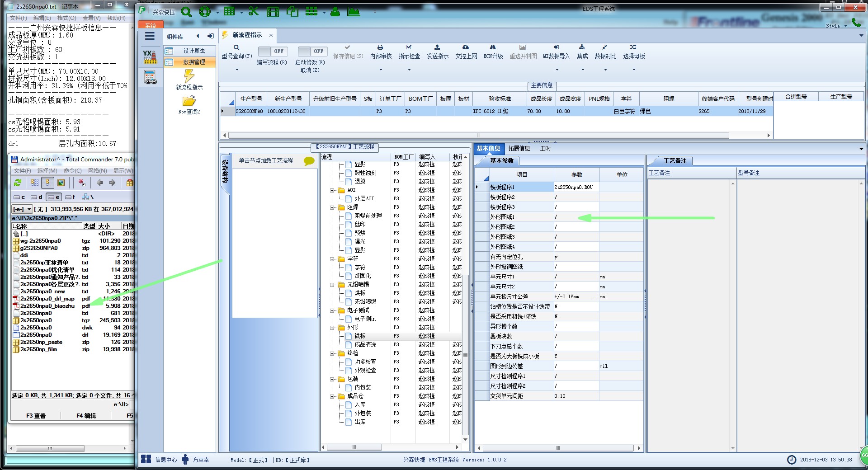Collapse the AOI tree node
868x470 pixels.
click(x=332, y=190)
